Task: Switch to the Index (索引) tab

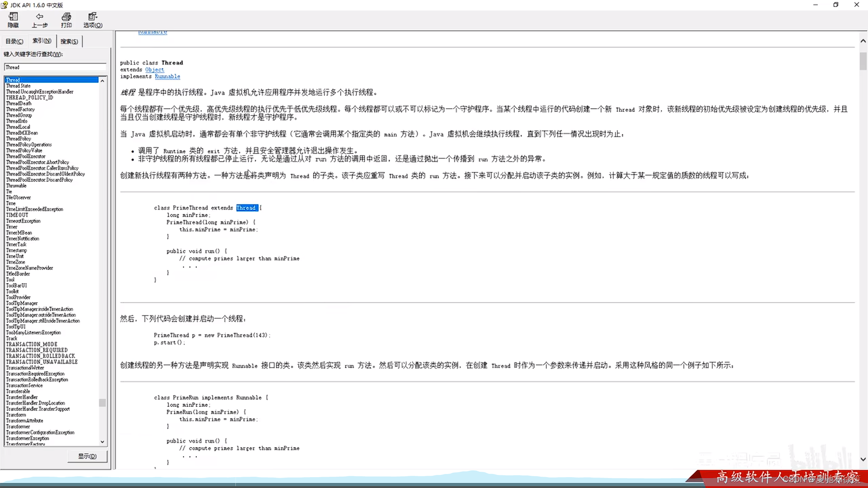Action: tap(42, 41)
